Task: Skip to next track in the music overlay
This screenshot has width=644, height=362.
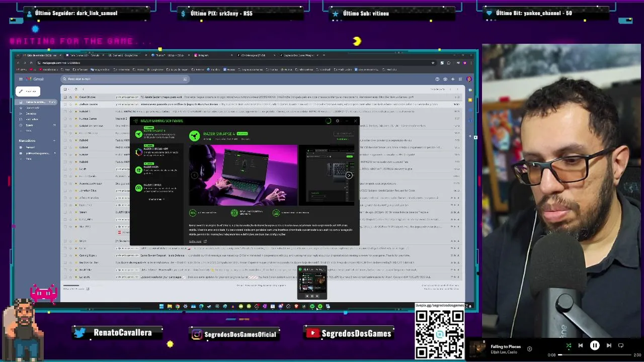Action: tap(609, 345)
